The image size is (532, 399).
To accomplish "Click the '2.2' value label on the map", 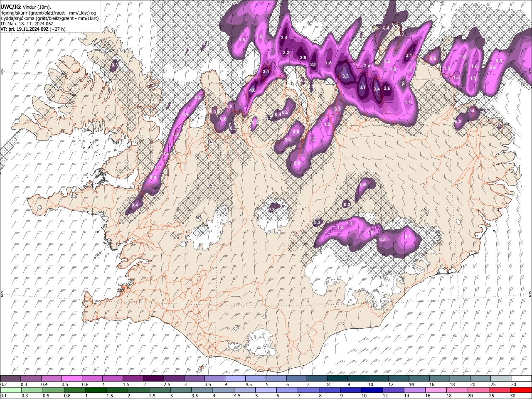I will click(x=286, y=52).
